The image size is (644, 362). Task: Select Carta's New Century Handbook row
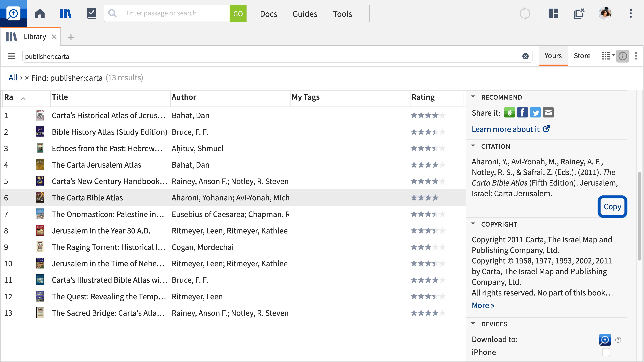pos(233,181)
